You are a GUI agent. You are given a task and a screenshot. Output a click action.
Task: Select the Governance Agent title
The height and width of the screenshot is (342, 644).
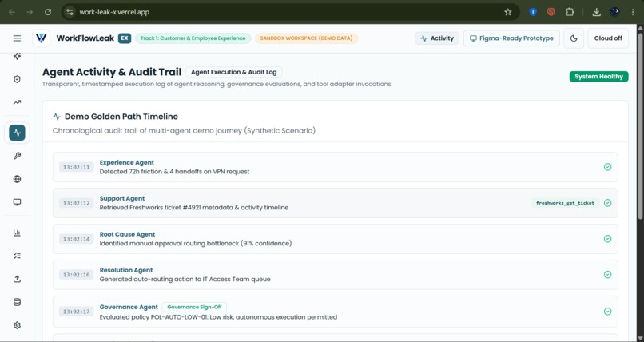point(129,307)
